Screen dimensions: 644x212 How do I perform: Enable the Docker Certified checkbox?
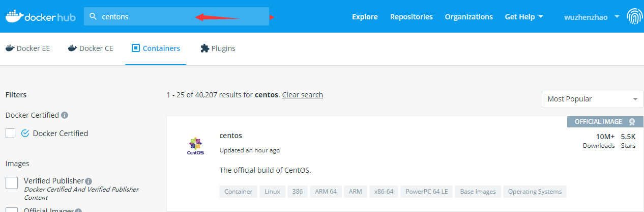(10, 134)
